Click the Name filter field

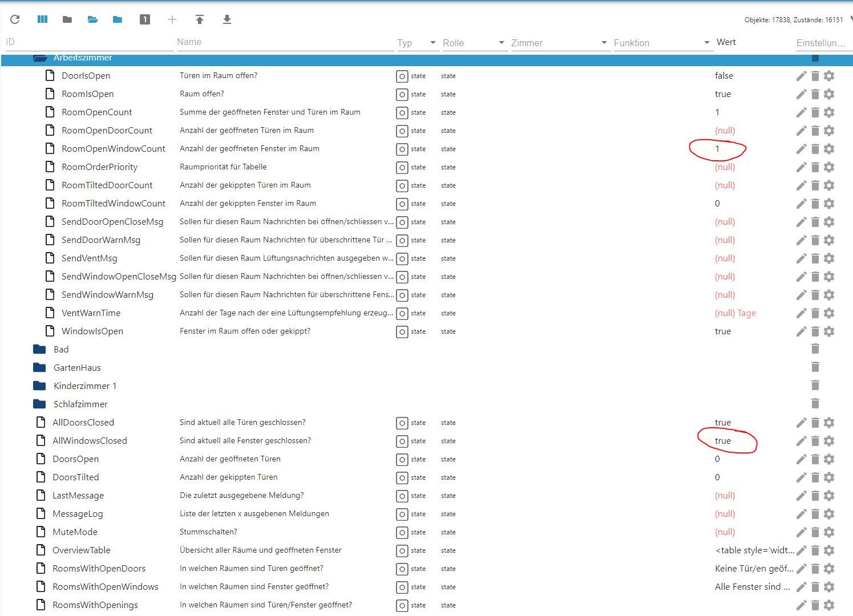coord(285,42)
